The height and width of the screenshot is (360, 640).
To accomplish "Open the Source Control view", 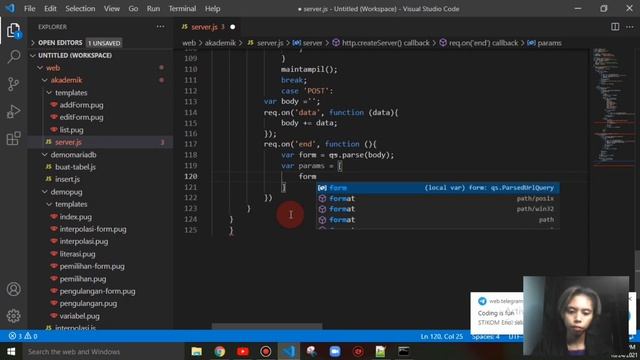I will pos(13,84).
